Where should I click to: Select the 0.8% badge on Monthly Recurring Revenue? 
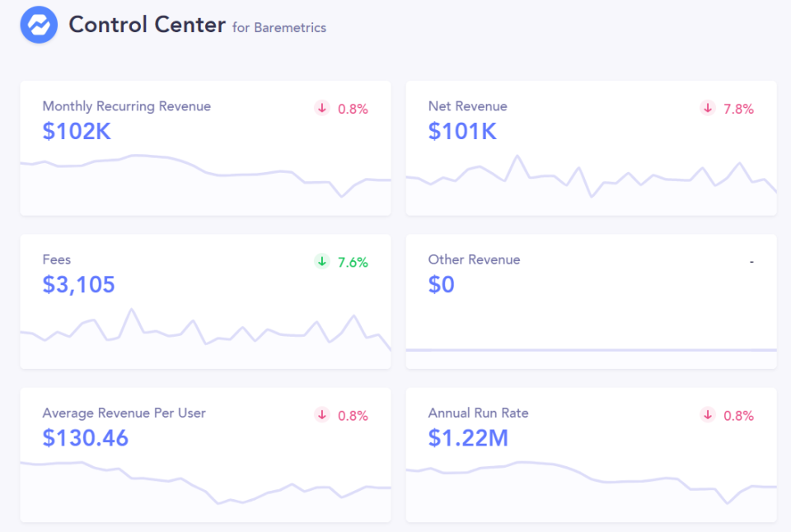tap(353, 109)
